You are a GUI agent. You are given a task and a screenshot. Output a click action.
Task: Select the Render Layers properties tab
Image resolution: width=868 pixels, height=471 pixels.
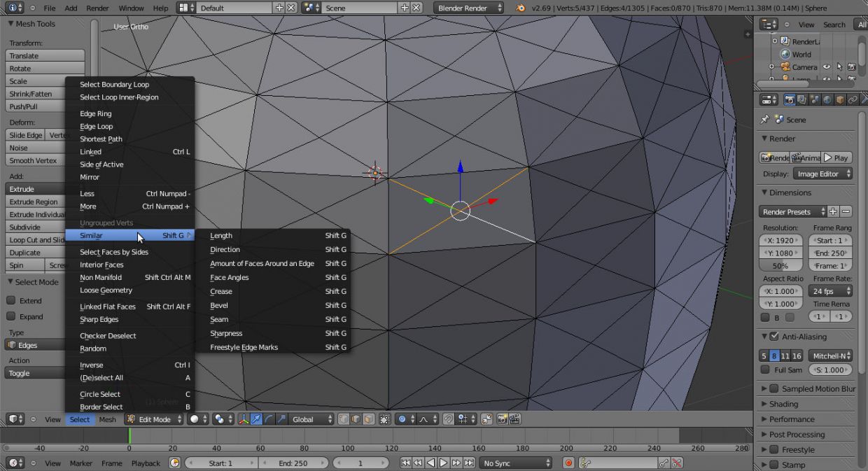(x=802, y=100)
